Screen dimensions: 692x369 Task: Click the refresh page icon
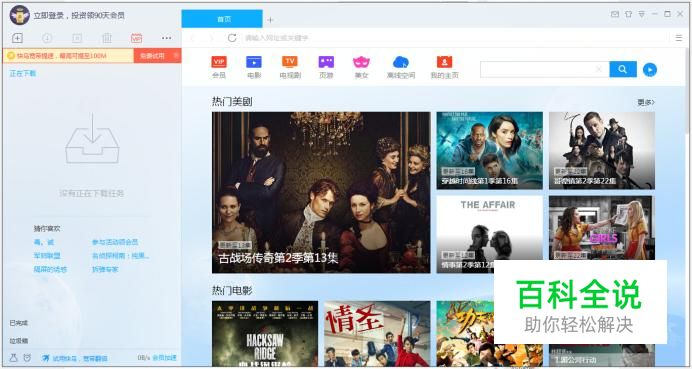[232, 38]
